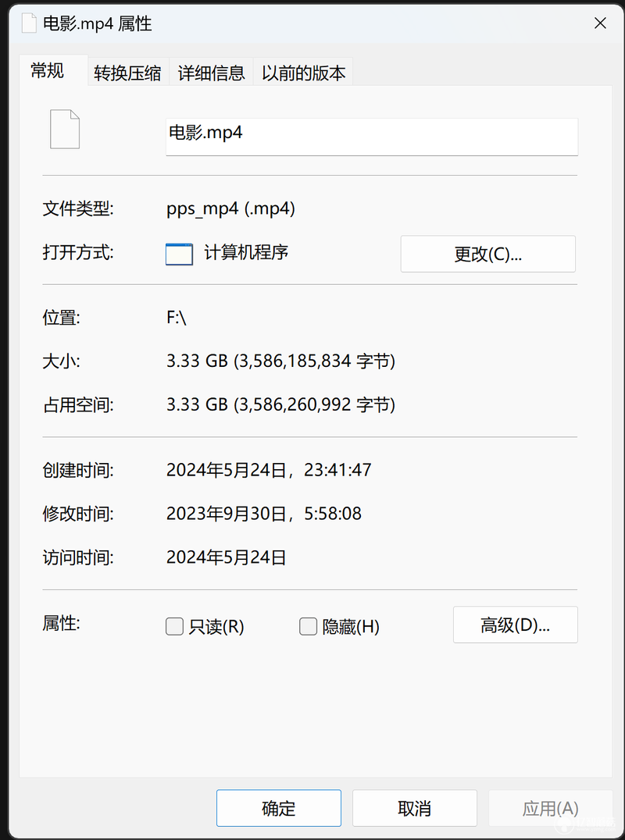This screenshot has height=840, width=625.
Task: Click the location value F:\
Action: 177,318
